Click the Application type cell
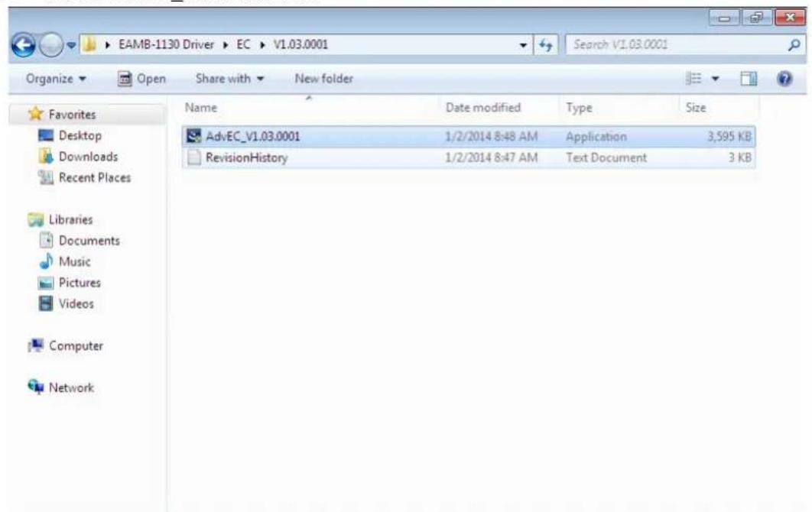The width and height of the screenshot is (812, 512). (x=596, y=137)
